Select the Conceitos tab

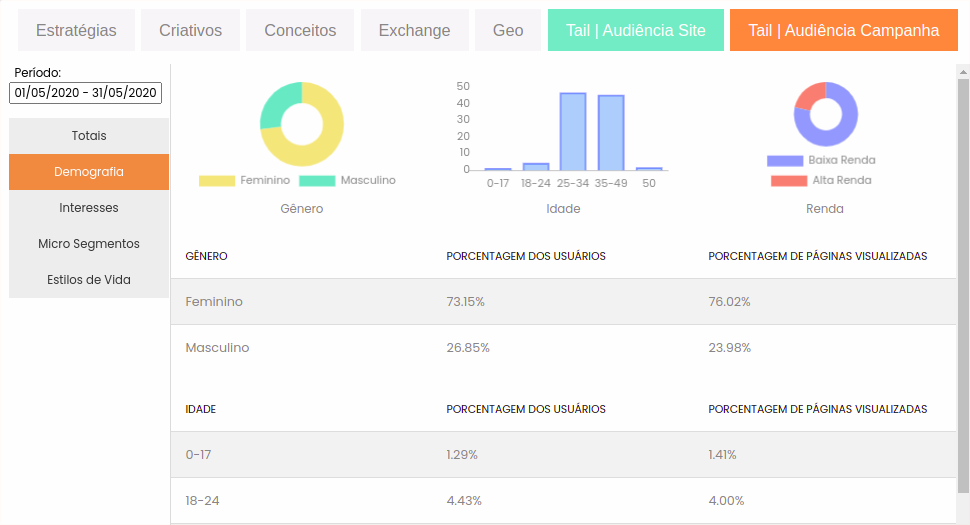pyautogui.click(x=300, y=30)
